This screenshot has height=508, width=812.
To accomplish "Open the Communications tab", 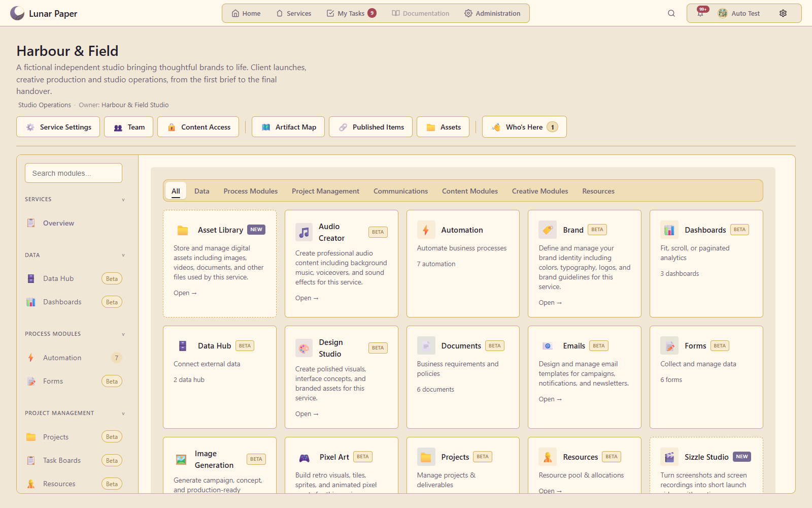I will [x=400, y=191].
